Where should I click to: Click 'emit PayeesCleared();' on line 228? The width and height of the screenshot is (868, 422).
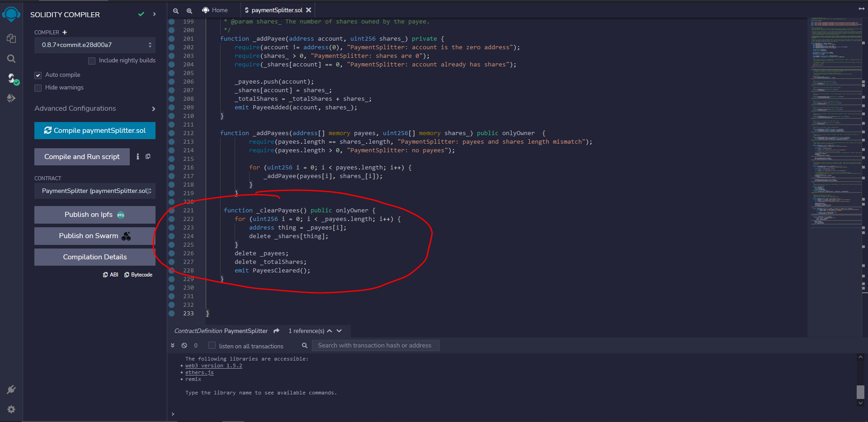coord(273,271)
